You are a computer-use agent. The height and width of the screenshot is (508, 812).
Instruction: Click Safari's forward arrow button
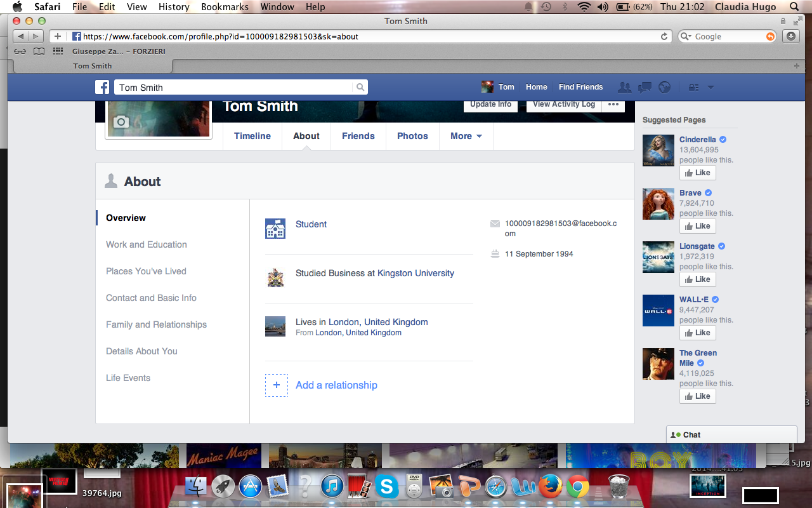[x=36, y=36]
